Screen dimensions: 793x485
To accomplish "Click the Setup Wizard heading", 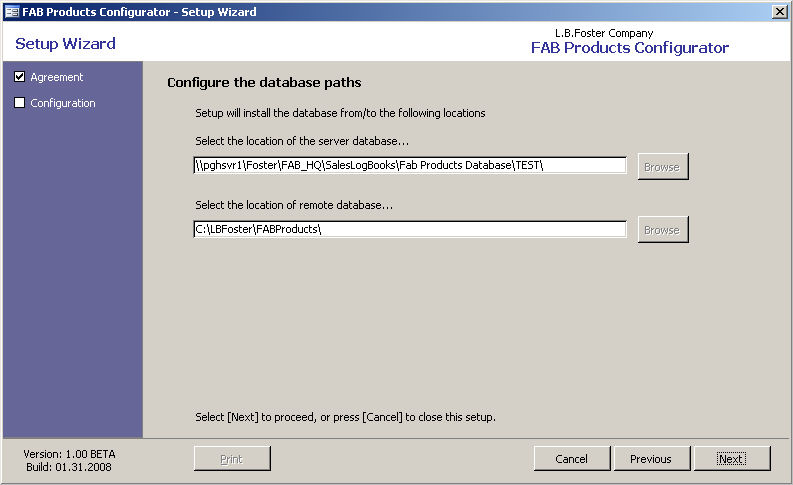I will click(65, 44).
